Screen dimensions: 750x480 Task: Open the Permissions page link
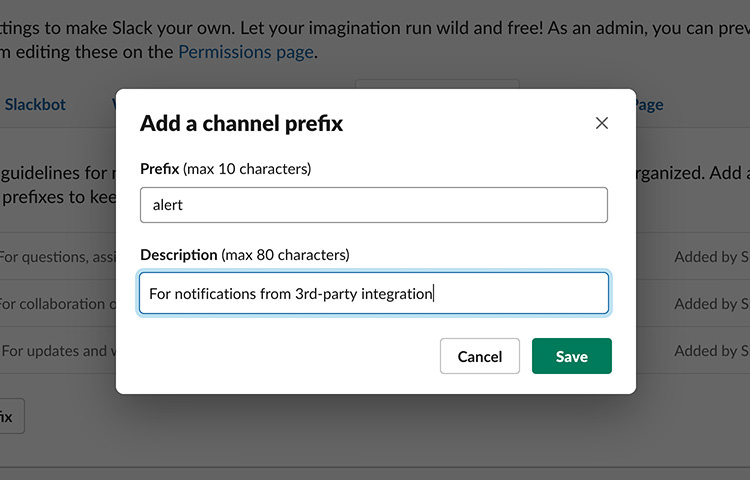246,52
